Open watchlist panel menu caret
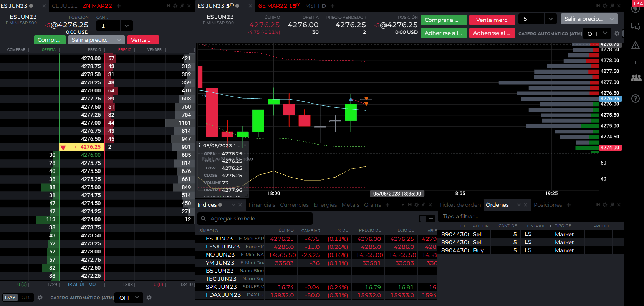The width and height of the screenshot is (644, 306). 403,205
